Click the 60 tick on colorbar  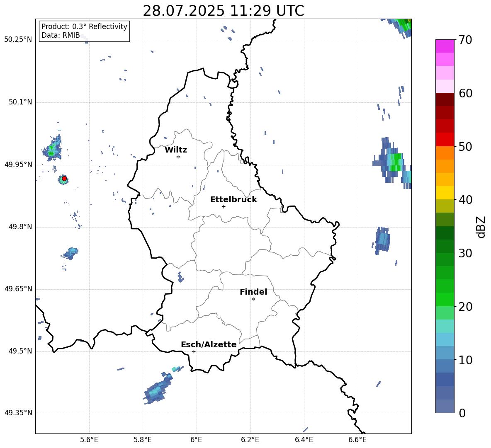(465, 93)
